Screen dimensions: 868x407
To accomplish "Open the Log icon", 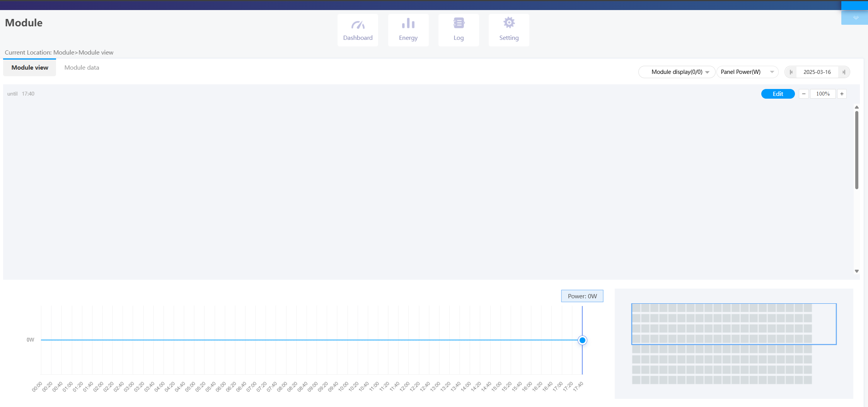I will [459, 24].
